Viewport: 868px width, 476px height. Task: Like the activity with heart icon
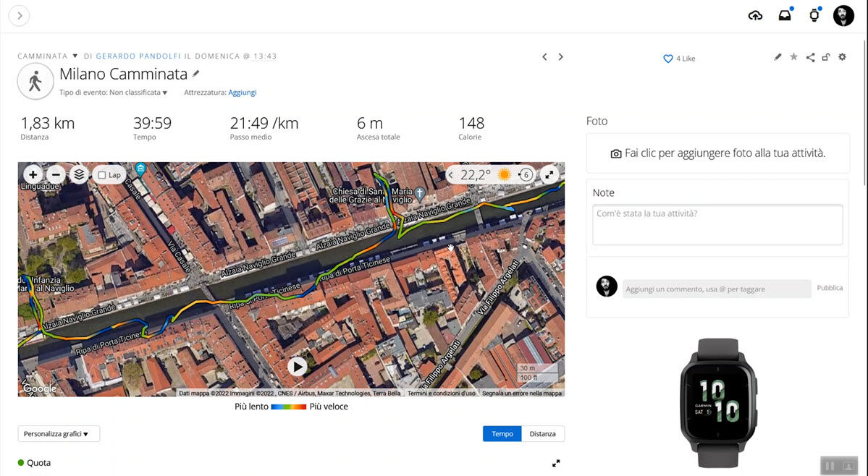tap(668, 59)
